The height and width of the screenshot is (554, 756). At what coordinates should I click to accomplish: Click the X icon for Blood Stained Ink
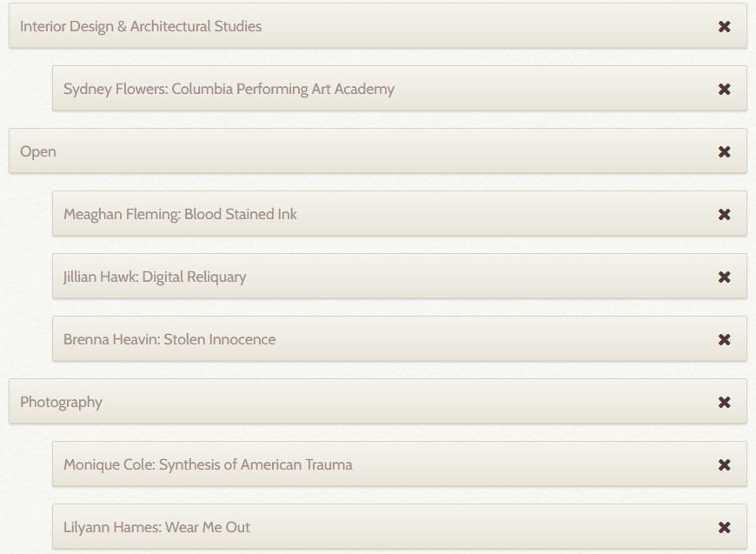click(724, 215)
